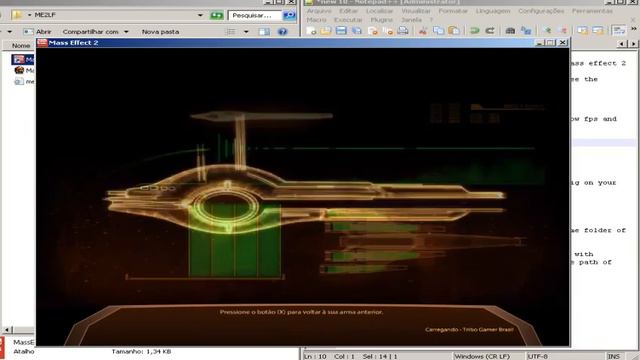Select the third file in Explorer list
The height and width of the screenshot is (360, 640).
(x=24, y=81)
